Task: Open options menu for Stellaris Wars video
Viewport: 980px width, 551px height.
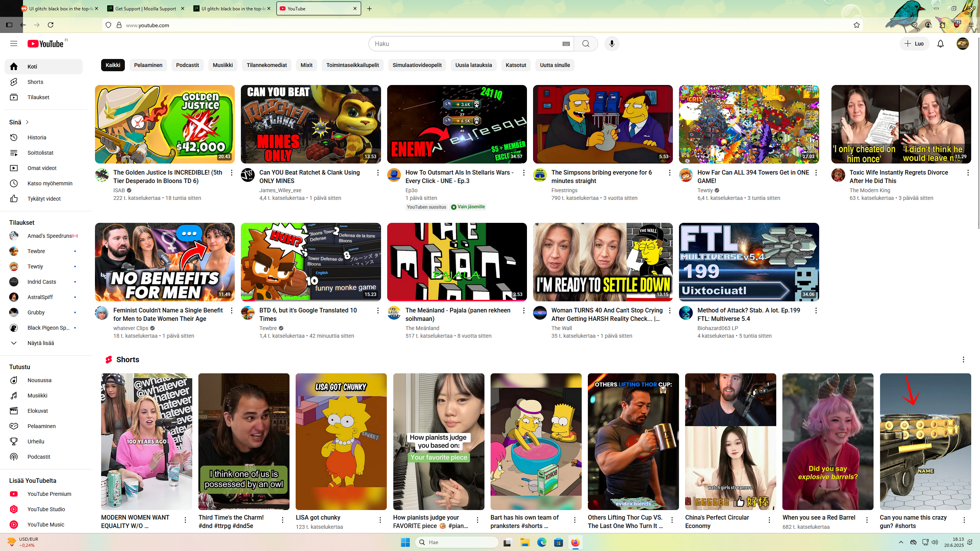Action: pyautogui.click(x=524, y=173)
